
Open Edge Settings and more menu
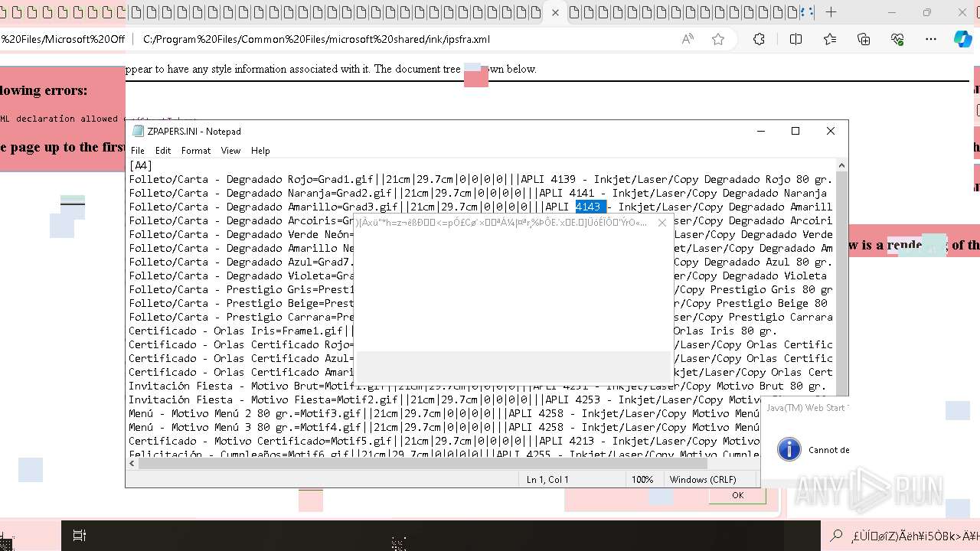coord(931,39)
